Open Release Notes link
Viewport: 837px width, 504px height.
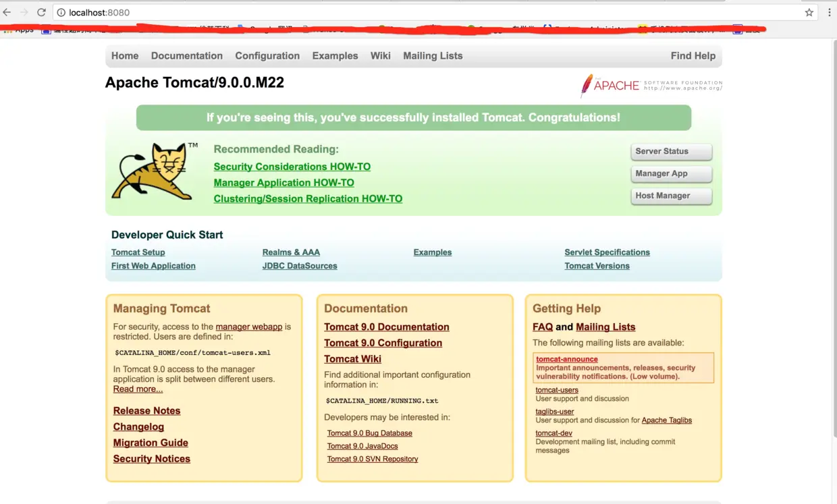tap(146, 411)
